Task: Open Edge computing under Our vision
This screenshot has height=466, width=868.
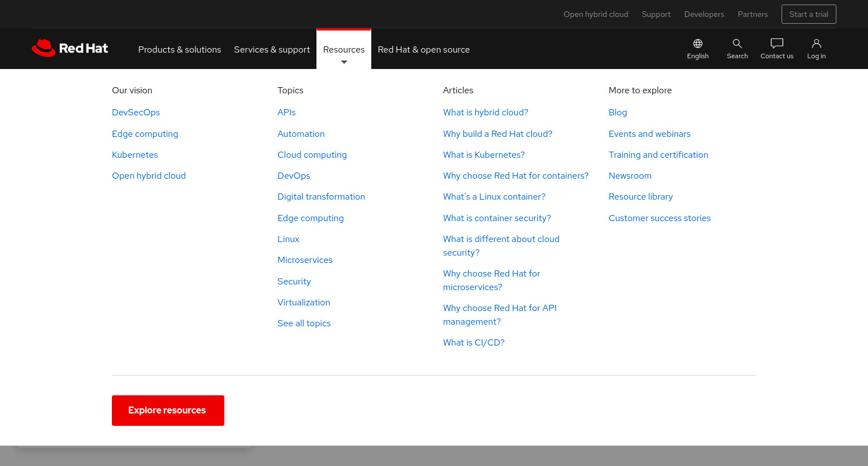Action: 145,134
